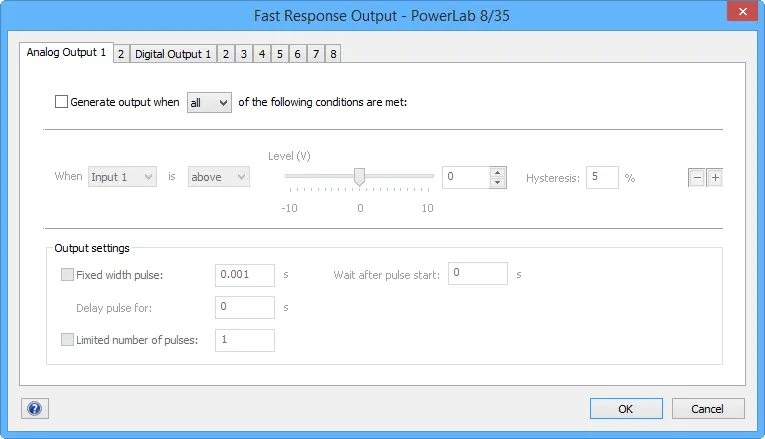Click the Level (V) slider handle
This screenshot has width=765, height=439.
coord(359,176)
